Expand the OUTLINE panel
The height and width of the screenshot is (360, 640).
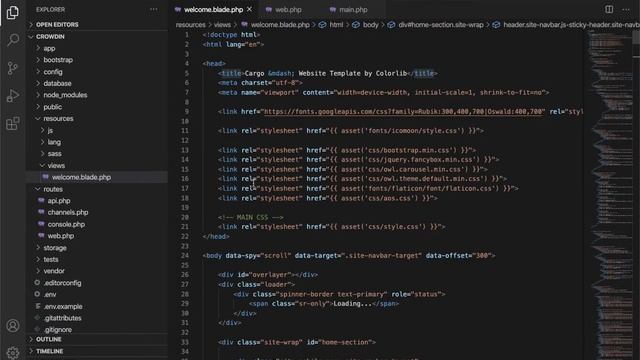pos(49,339)
